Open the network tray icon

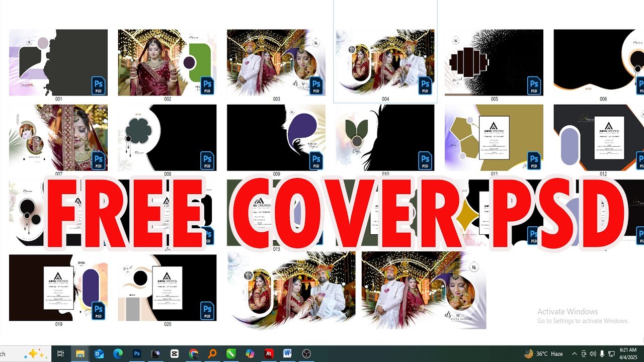pos(611,354)
